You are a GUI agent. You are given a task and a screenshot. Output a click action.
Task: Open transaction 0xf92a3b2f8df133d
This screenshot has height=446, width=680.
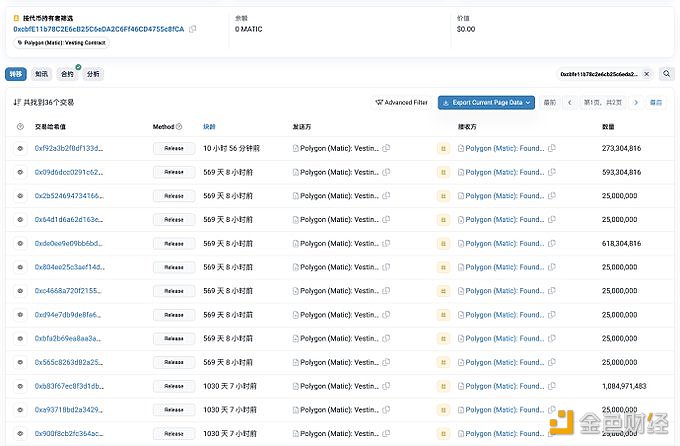[69, 148]
